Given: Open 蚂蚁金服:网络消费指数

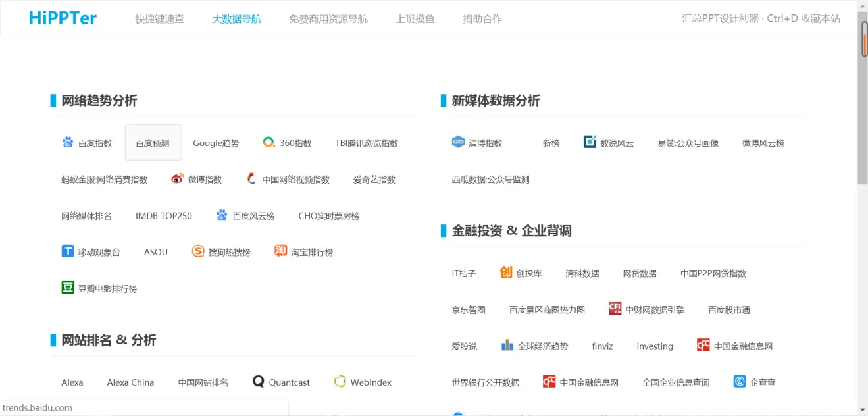Looking at the screenshot, I should [x=105, y=179].
